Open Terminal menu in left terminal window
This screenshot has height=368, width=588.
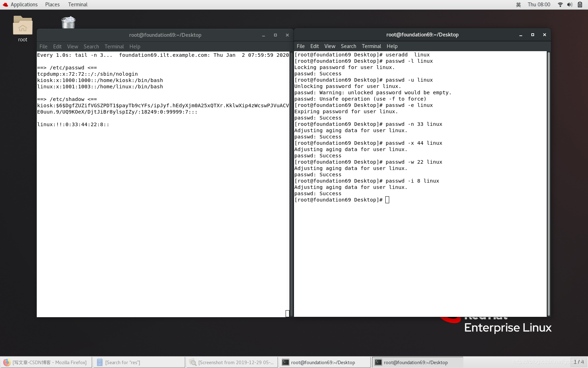click(114, 47)
